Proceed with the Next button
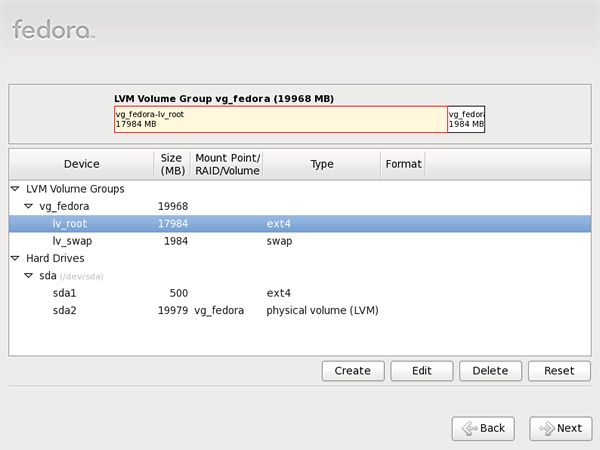600x450 pixels. point(561,428)
